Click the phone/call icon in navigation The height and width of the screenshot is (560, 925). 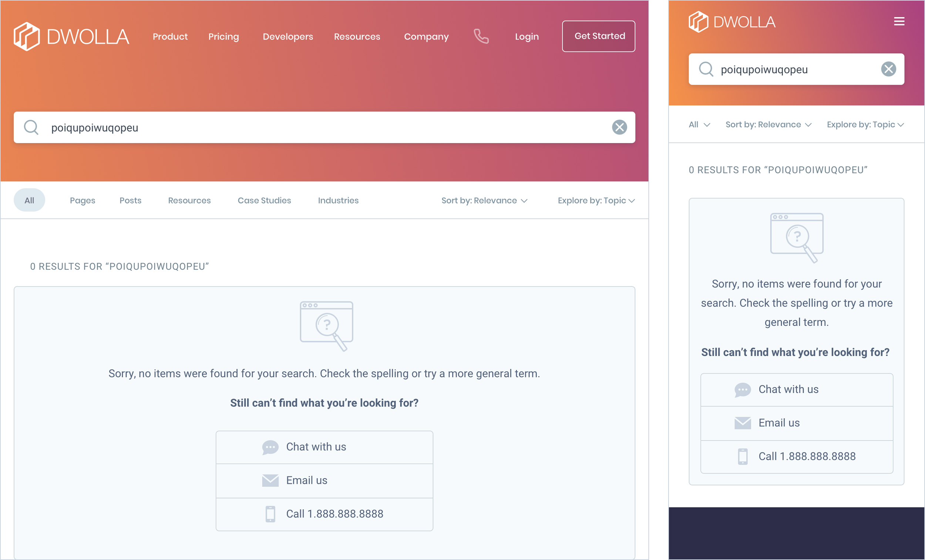pyautogui.click(x=480, y=36)
